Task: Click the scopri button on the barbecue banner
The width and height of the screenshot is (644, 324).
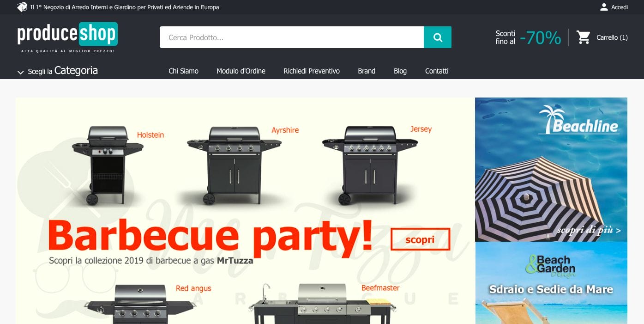Action: coord(420,239)
